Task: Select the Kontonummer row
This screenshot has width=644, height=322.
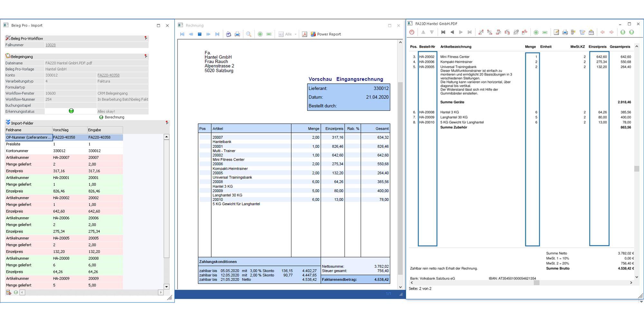Action: pos(64,151)
